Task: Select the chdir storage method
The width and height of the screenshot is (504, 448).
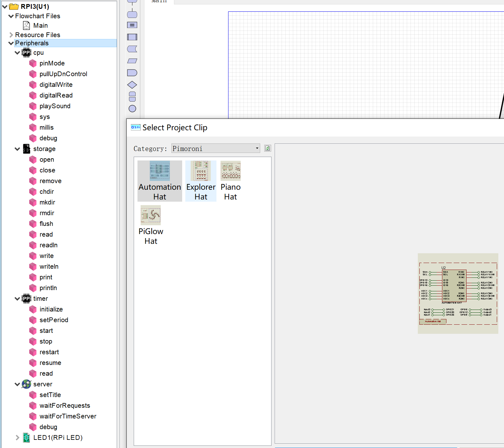Action: pos(47,192)
